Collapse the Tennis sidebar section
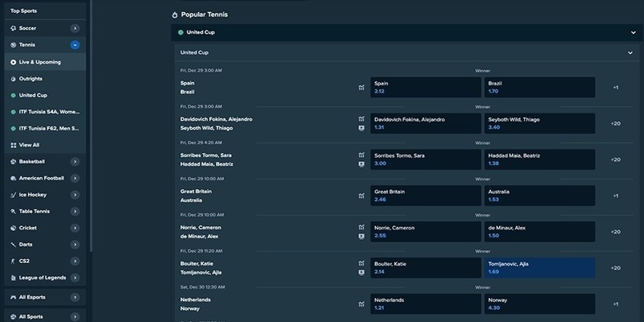This screenshot has height=322, width=644. click(75, 45)
